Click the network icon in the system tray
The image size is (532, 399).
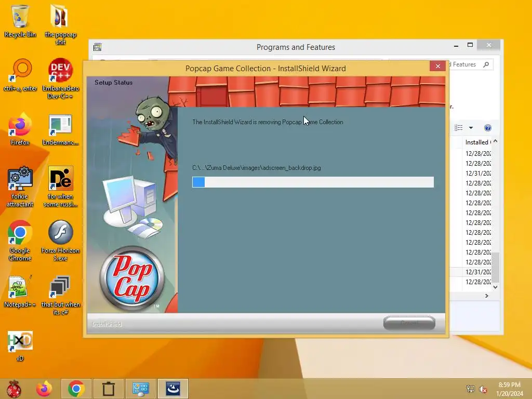tap(471, 389)
